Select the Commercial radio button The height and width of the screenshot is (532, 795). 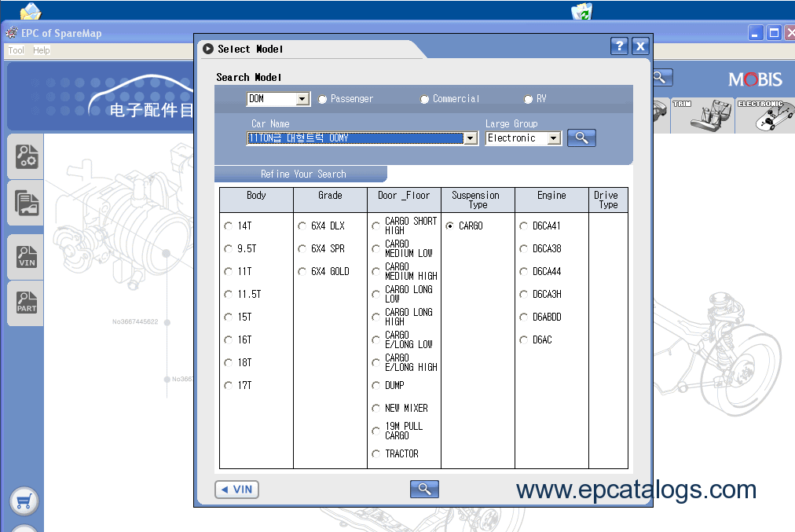[424, 99]
